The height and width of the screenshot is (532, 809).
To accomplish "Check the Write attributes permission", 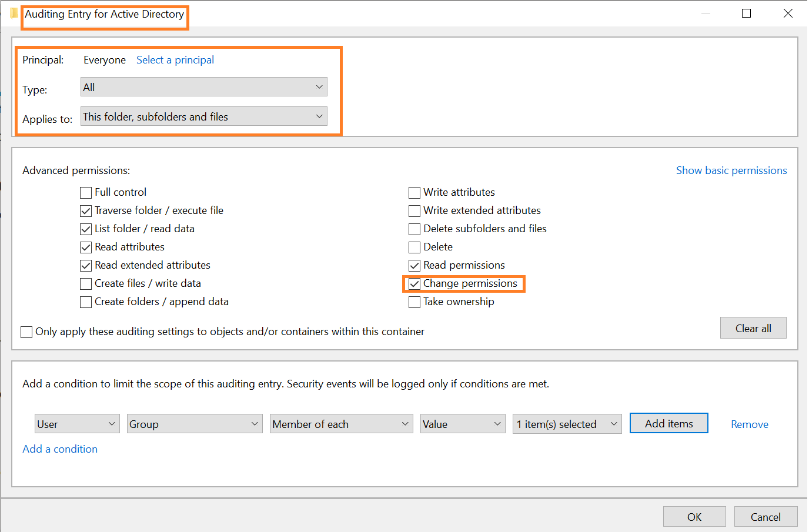I will point(414,192).
